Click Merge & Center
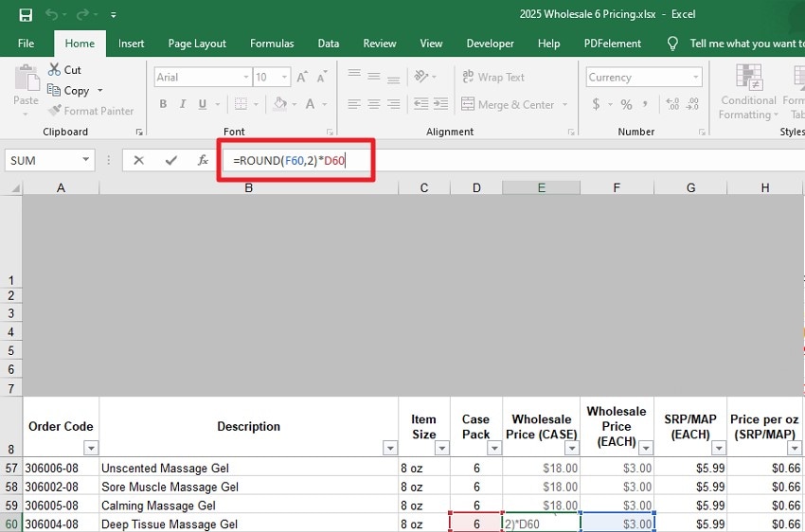Viewport: 805px width, 532px height. point(508,105)
